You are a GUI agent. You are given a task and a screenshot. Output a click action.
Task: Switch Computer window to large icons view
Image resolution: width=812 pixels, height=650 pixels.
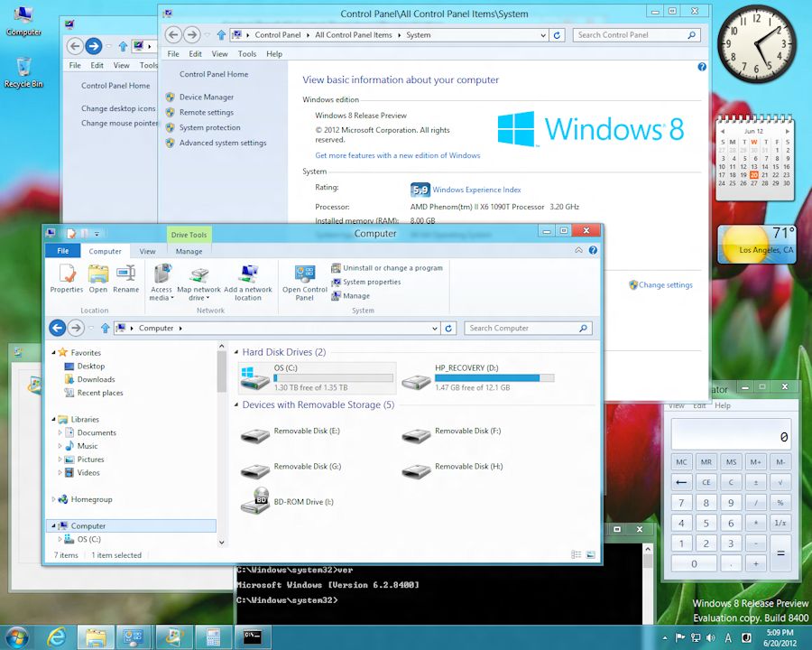point(590,554)
